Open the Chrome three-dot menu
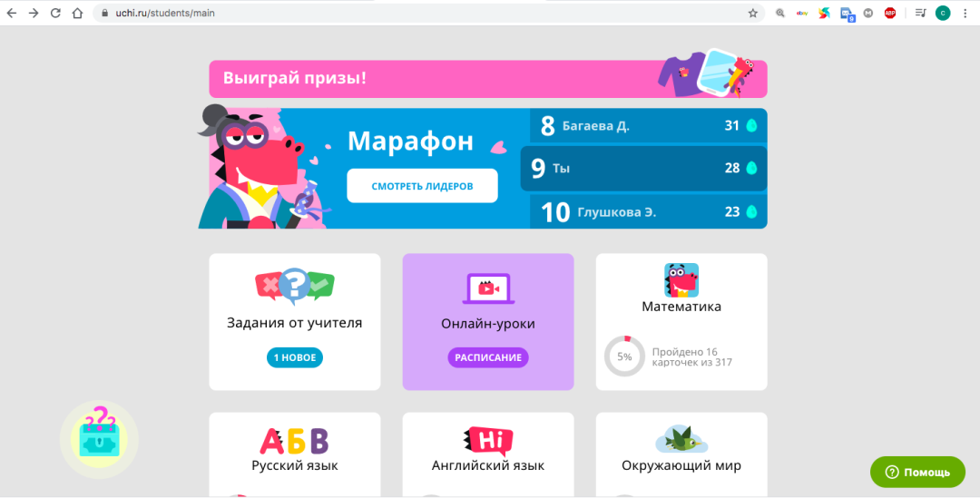Viewport: 980px width, 498px height. tap(965, 14)
